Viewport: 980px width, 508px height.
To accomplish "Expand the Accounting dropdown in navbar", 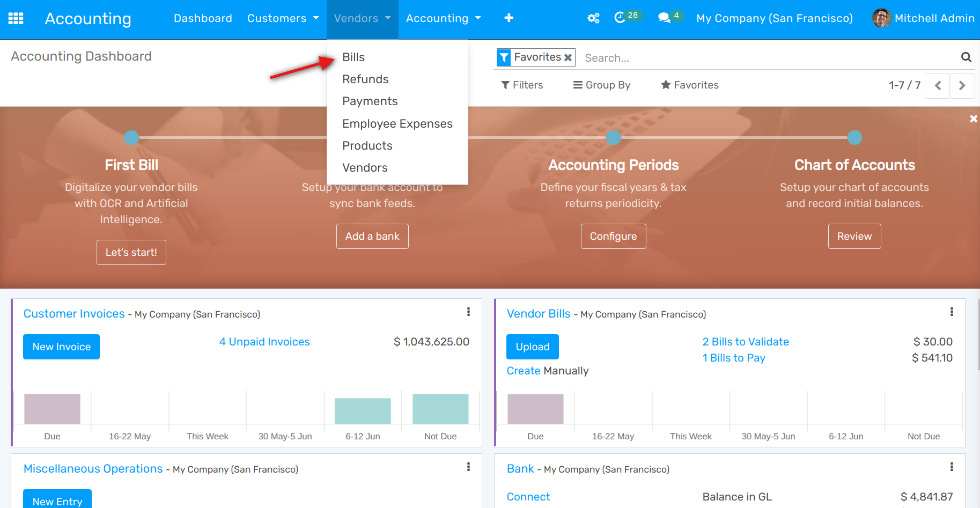I will (443, 18).
